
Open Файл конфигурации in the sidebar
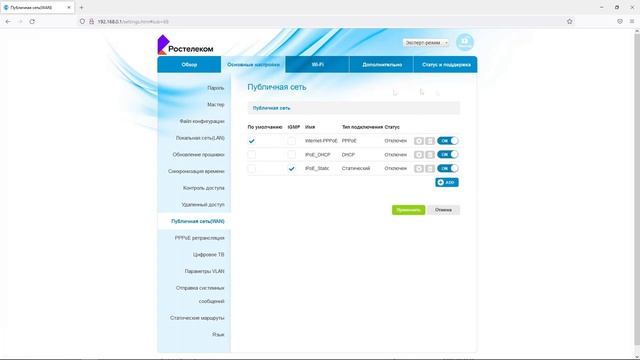click(x=202, y=121)
